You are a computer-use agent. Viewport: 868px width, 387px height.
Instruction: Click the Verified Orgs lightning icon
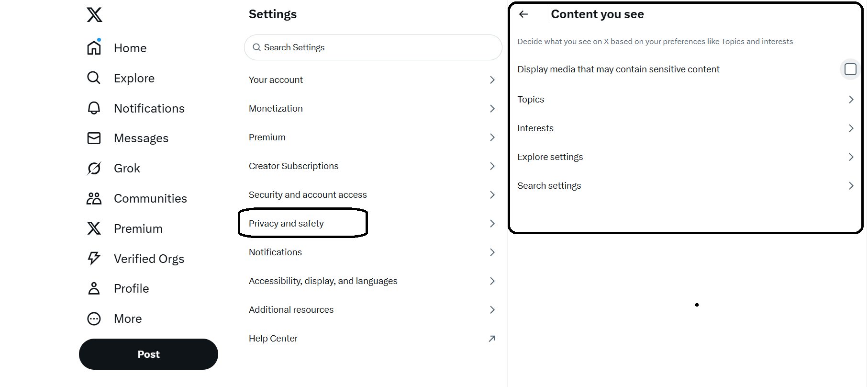(x=94, y=258)
